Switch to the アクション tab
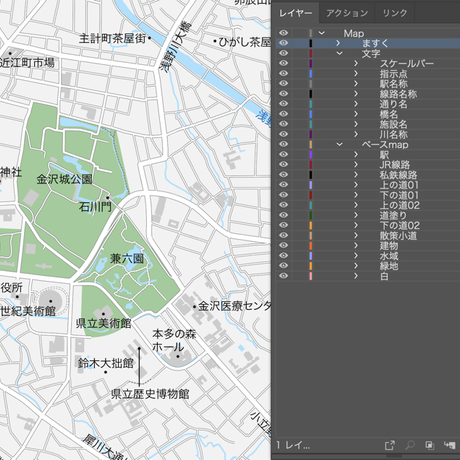Viewport: 460px width, 460px height. pos(347,13)
